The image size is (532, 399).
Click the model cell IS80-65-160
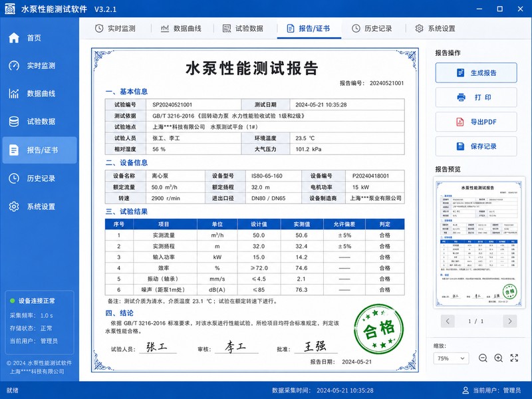point(273,176)
